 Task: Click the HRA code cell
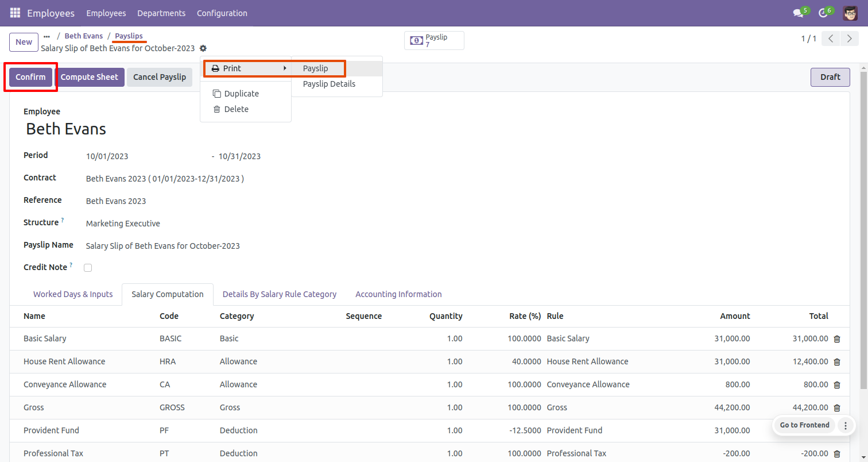click(168, 361)
